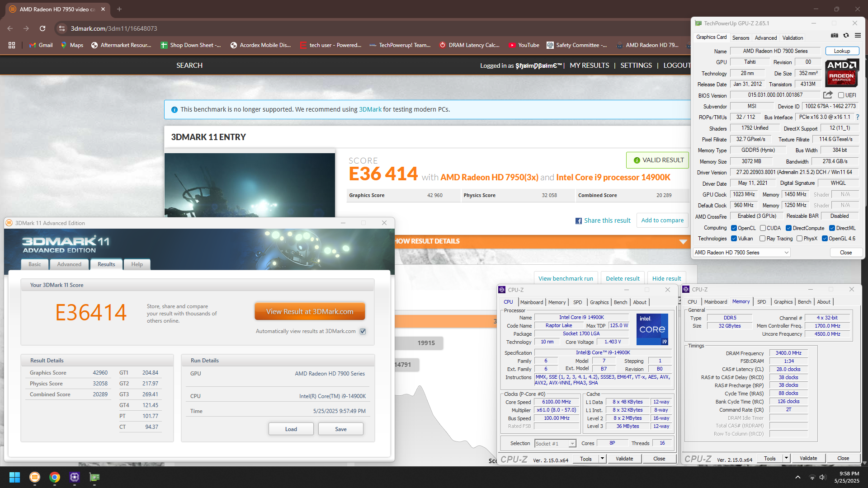The width and height of the screenshot is (868, 488).
Task: Toggle the Vulkan checkbox
Action: click(734, 239)
